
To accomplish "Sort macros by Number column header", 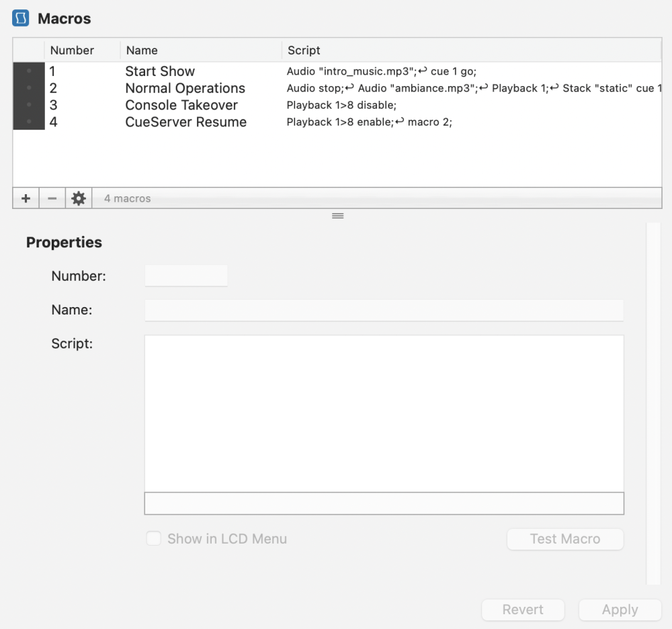I will 73,50.
